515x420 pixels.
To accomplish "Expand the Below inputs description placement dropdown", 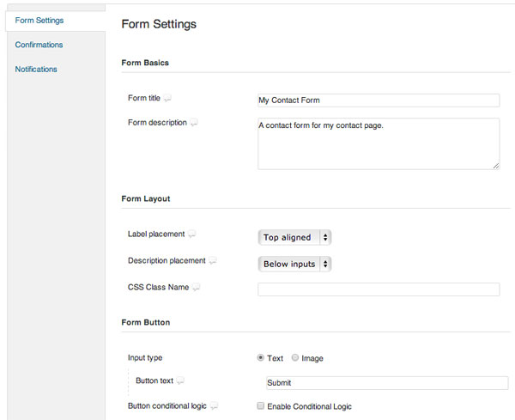I will pos(294,264).
